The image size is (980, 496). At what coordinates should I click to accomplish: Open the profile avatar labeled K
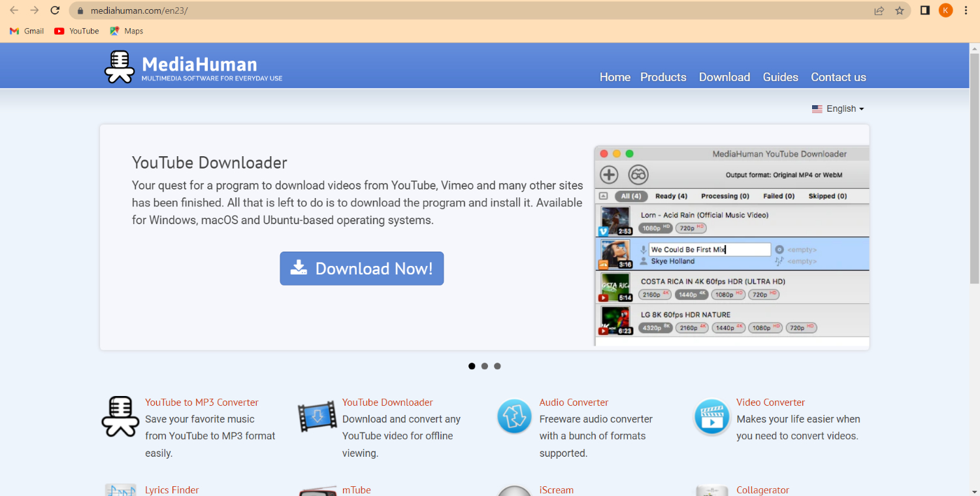click(x=945, y=10)
